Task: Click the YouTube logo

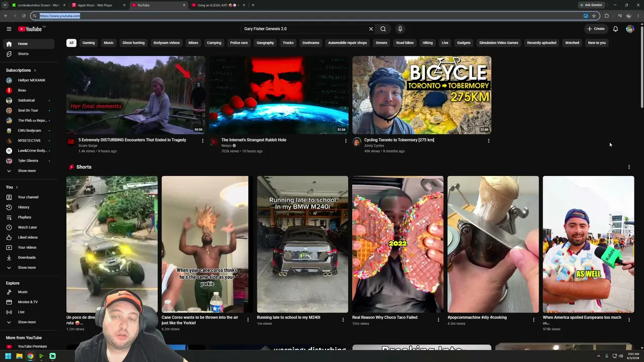Action: 30,29
